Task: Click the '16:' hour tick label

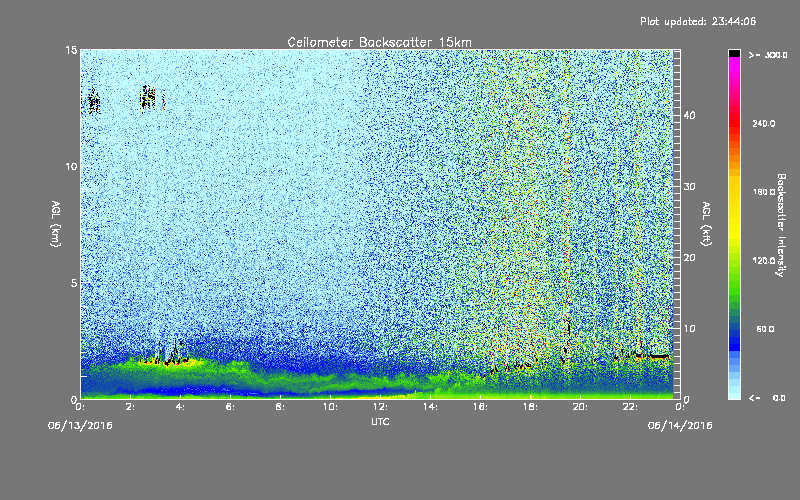Action: 481,407
